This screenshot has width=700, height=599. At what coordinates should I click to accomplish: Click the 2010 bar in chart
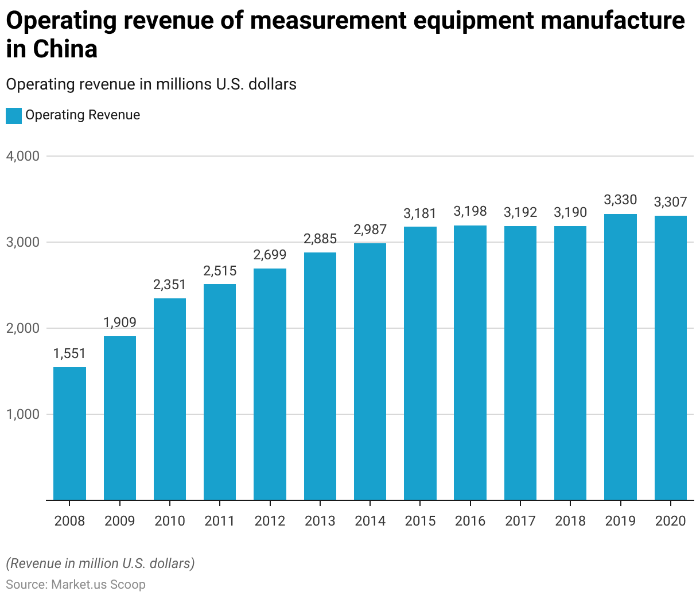point(170,399)
